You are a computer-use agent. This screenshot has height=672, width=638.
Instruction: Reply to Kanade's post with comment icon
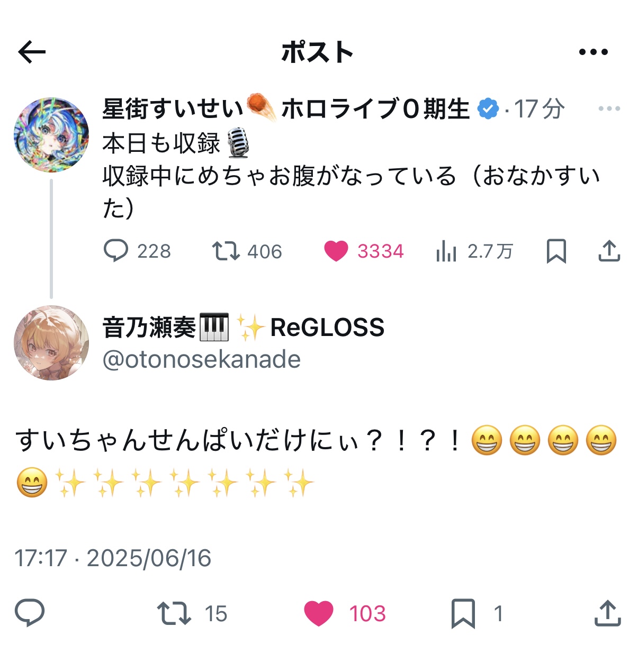(x=30, y=613)
